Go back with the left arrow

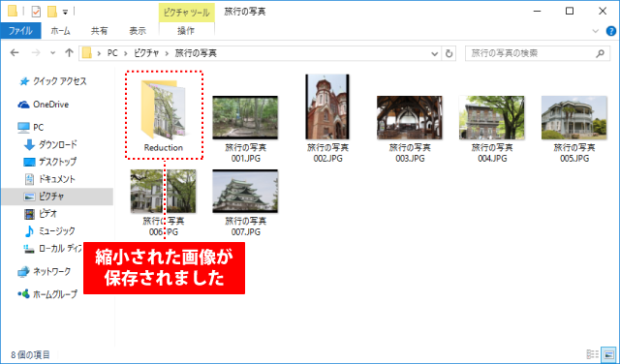(15, 53)
